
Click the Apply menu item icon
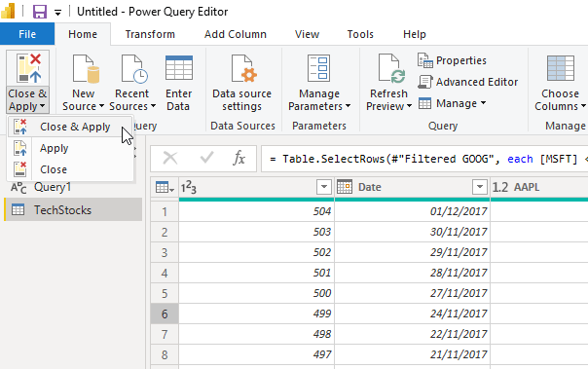click(x=20, y=148)
